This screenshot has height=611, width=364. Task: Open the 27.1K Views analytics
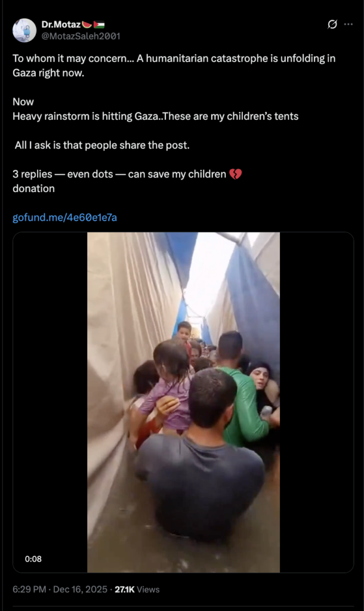137,589
